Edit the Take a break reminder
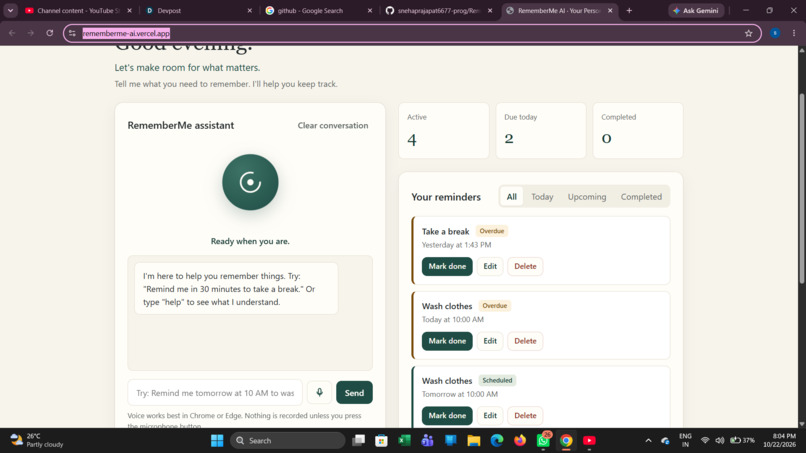This screenshot has height=453, width=806. (x=490, y=266)
